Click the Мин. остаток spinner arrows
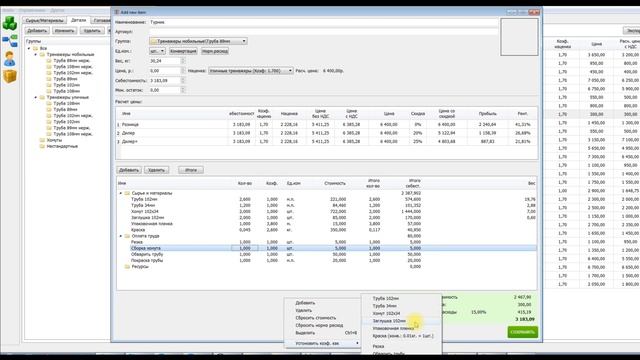640x360 pixels. tap(183, 90)
